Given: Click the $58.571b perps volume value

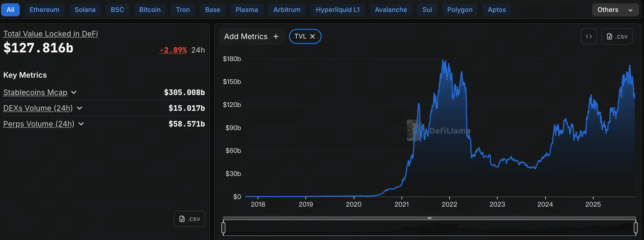Looking at the screenshot, I should tap(187, 124).
